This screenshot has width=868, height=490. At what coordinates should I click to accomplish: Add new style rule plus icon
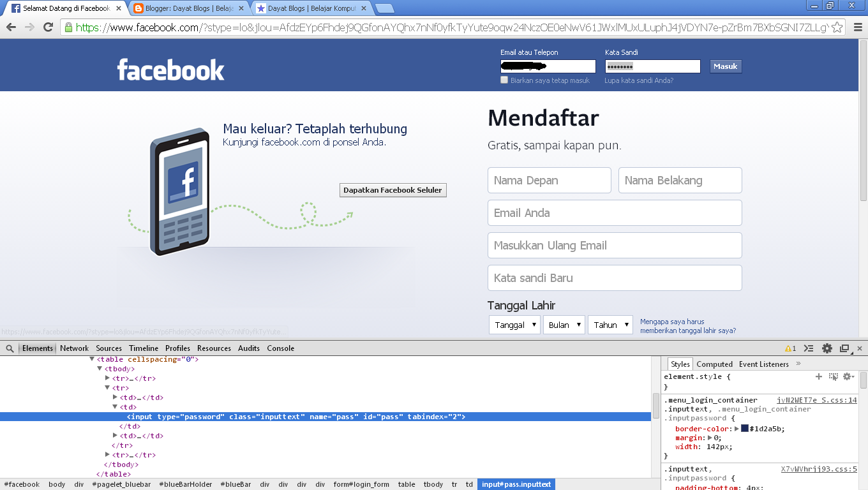[819, 376]
